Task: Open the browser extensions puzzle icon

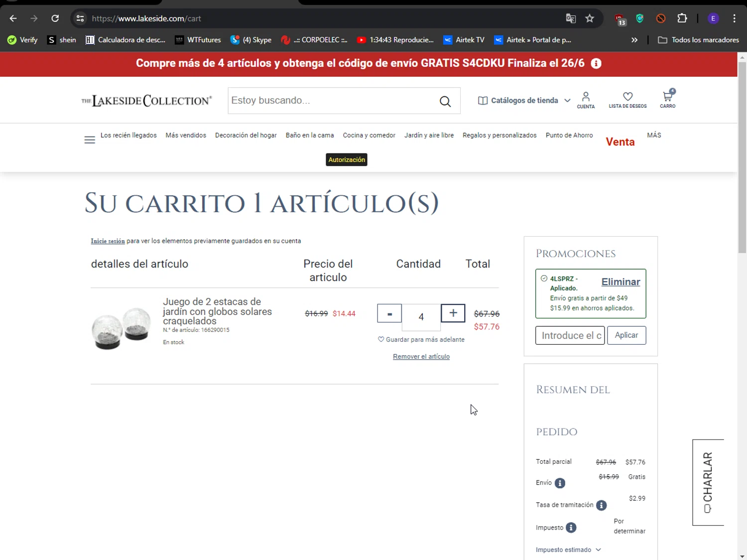Action: [682, 18]
